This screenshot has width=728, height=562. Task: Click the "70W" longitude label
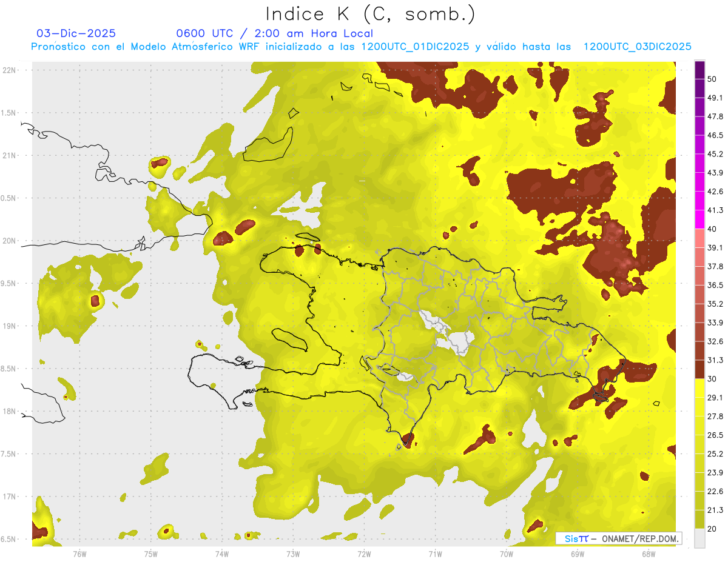(x=507, y=554)
